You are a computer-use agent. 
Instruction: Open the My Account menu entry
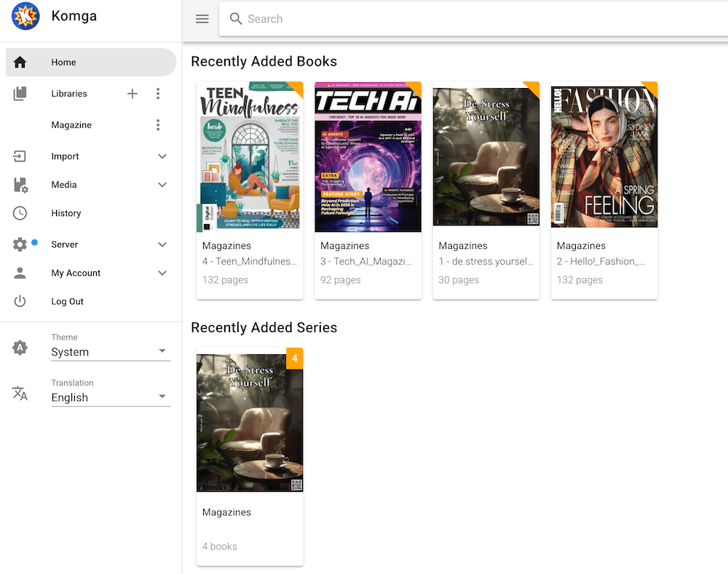tap(76, 272)
